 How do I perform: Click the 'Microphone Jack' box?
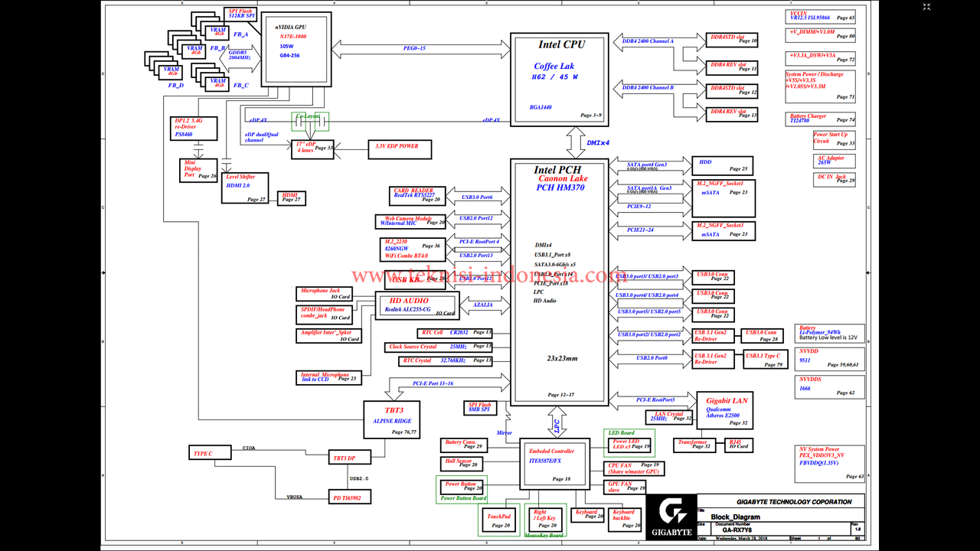[325, 294]
